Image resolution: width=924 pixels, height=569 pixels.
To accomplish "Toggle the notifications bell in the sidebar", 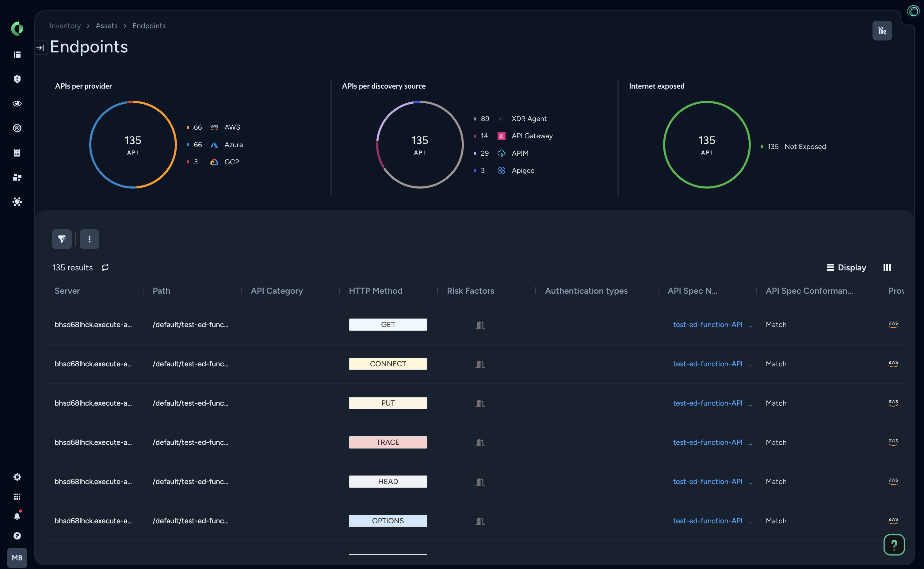I will coord(17,516).
